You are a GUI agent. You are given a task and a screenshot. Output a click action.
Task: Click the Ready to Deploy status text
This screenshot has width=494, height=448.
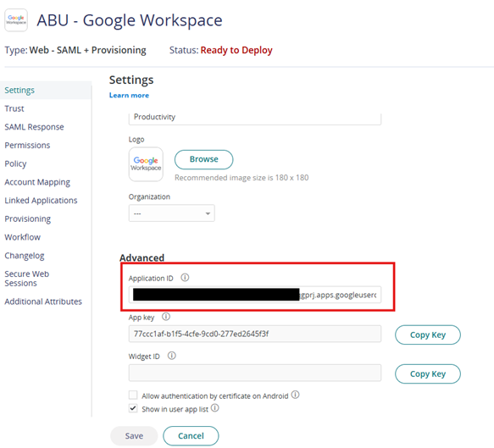[236, 50]
